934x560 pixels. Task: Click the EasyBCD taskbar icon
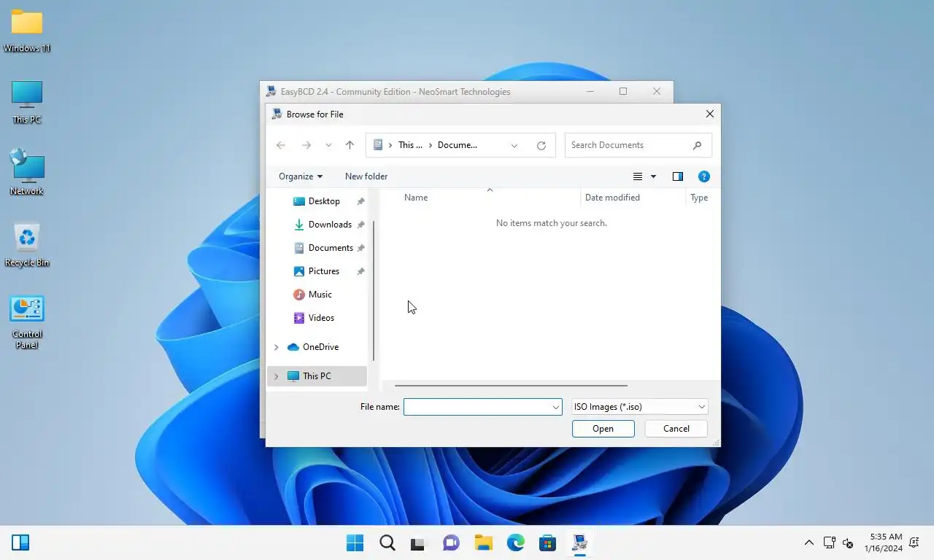point(580,543)
